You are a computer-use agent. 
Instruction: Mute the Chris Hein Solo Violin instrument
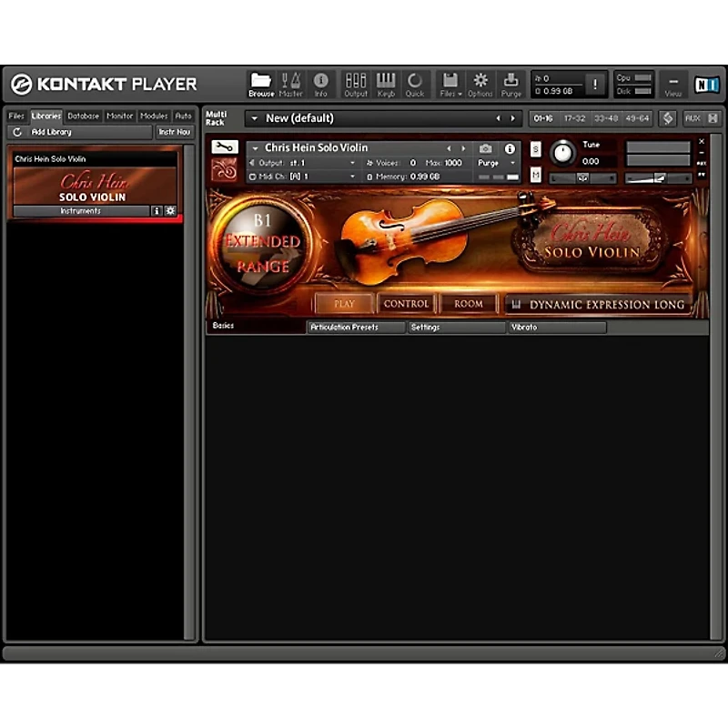pos(535,175)
